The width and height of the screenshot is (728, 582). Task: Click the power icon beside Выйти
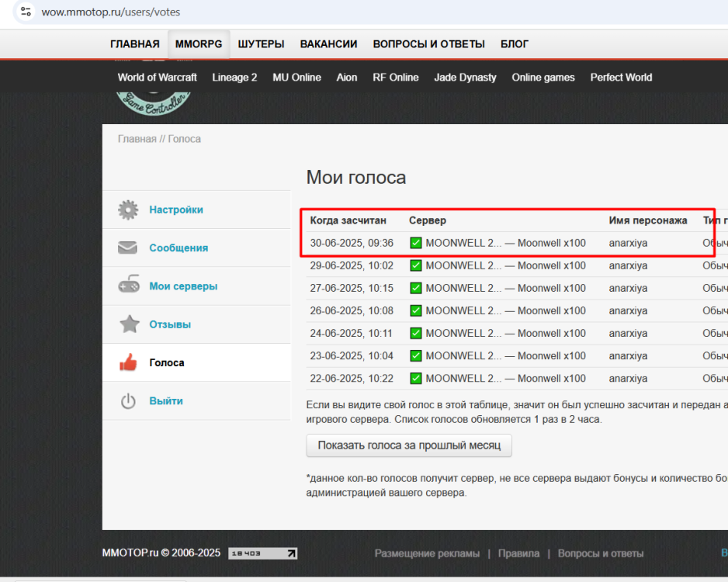[x=128, y=401]
